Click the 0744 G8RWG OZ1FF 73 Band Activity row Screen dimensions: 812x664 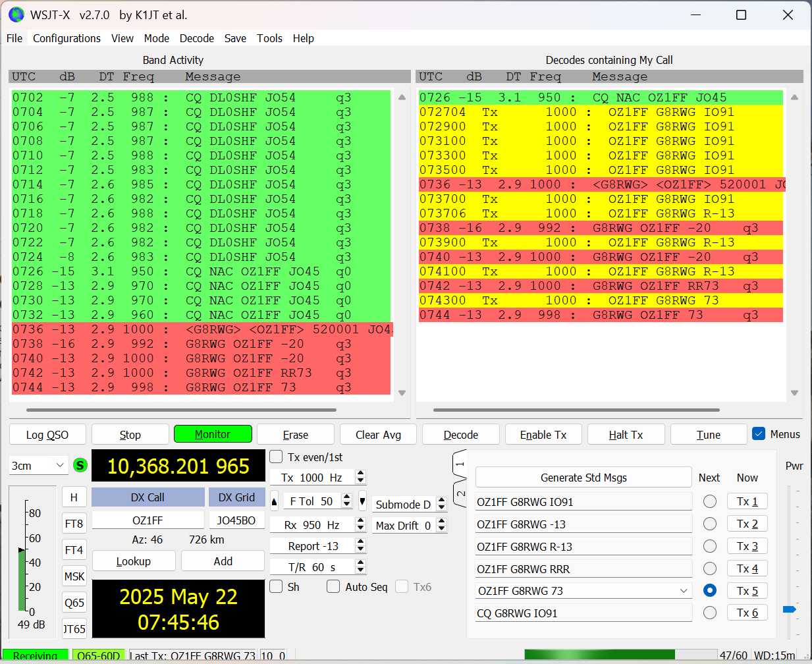201,387
